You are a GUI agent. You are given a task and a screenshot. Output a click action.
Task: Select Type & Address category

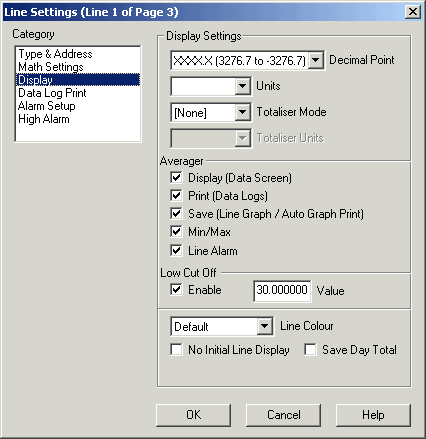[55, 54]
